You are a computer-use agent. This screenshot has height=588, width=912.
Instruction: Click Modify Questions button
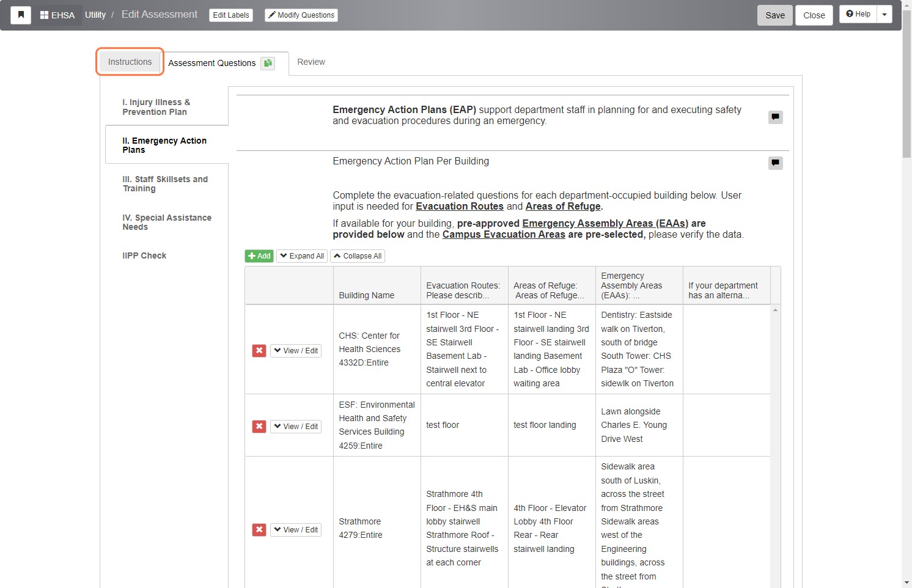tap(301, 15)
